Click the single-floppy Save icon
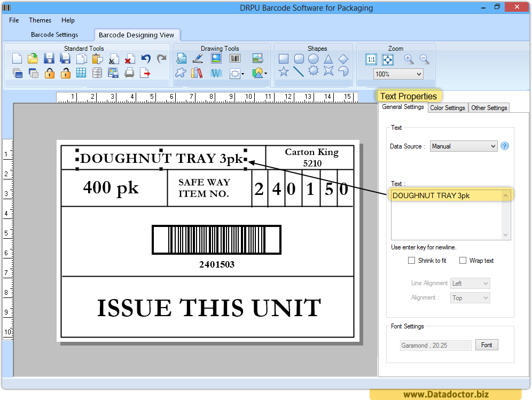Image resolution: width=532 pixels, height=400 pixels. click(x=49, y=59)
